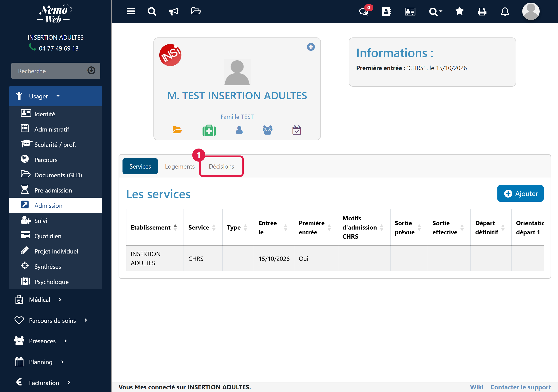Click the plus icon on the user card
The width and height of the screenshot is (558, 392).
[x=311, y=47]
